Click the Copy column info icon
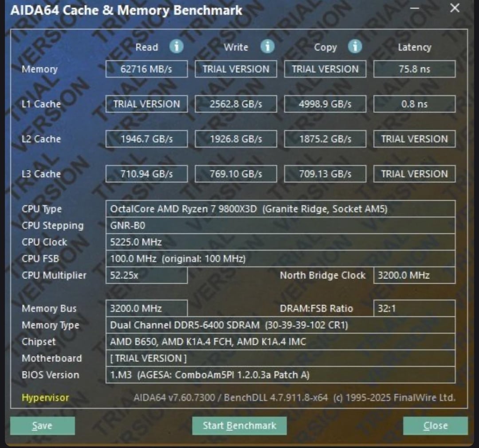 [355, 47]
